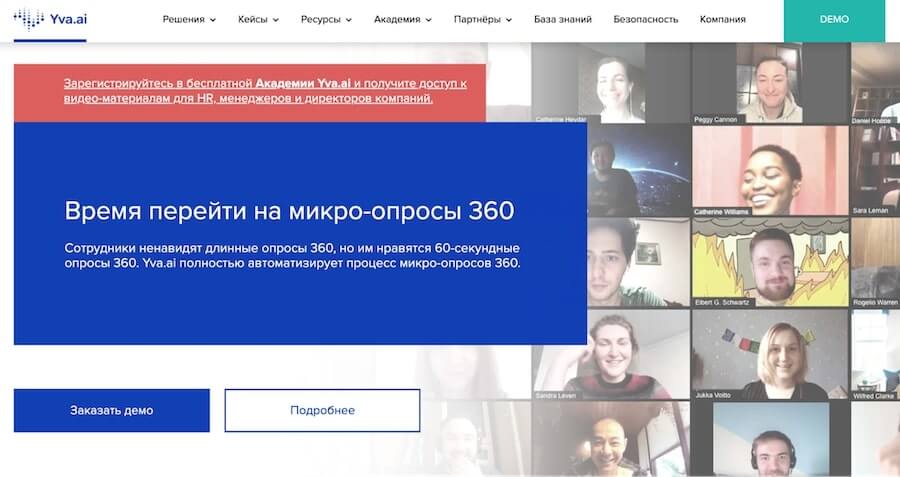Viewport: 900px width, 477px height.
Task: Select Peggy Cannon's video thumbnail
Action: coord(770,83)
